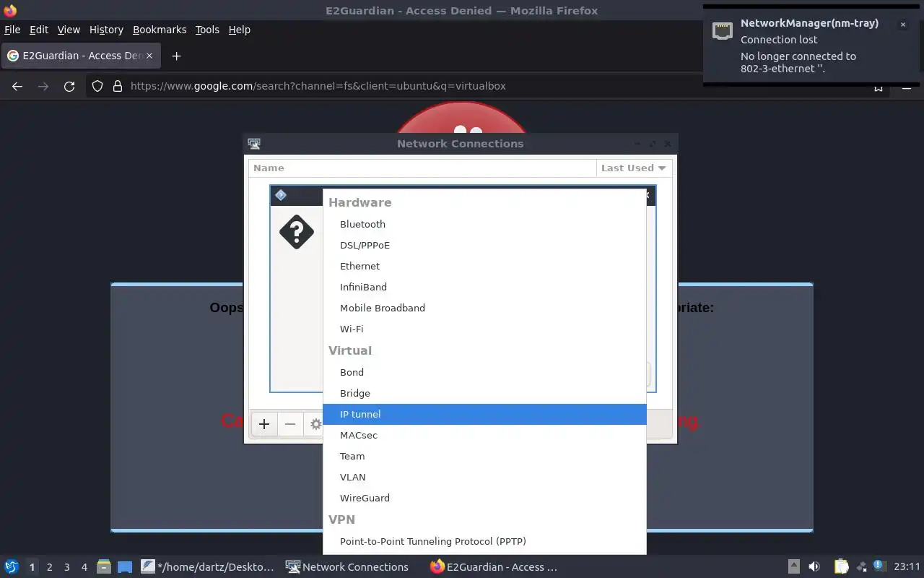The width and height of the screenshot is (924, 578).
Task: Click the show desktop taskbar icon
Action: tap(125, 567)
